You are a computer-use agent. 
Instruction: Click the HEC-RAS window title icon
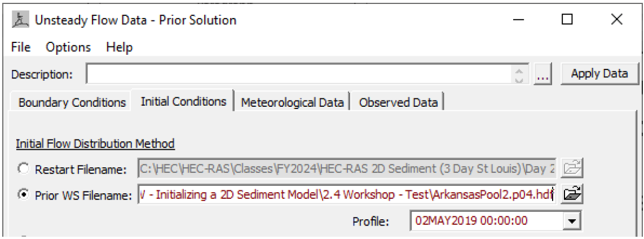(x=20, y=19)
